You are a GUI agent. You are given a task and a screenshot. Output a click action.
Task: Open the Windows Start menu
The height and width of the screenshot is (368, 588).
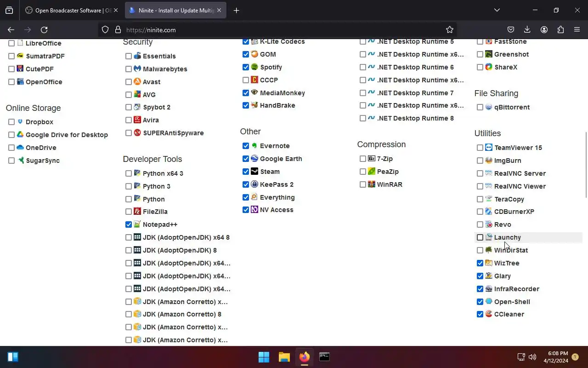pos(264,357)
